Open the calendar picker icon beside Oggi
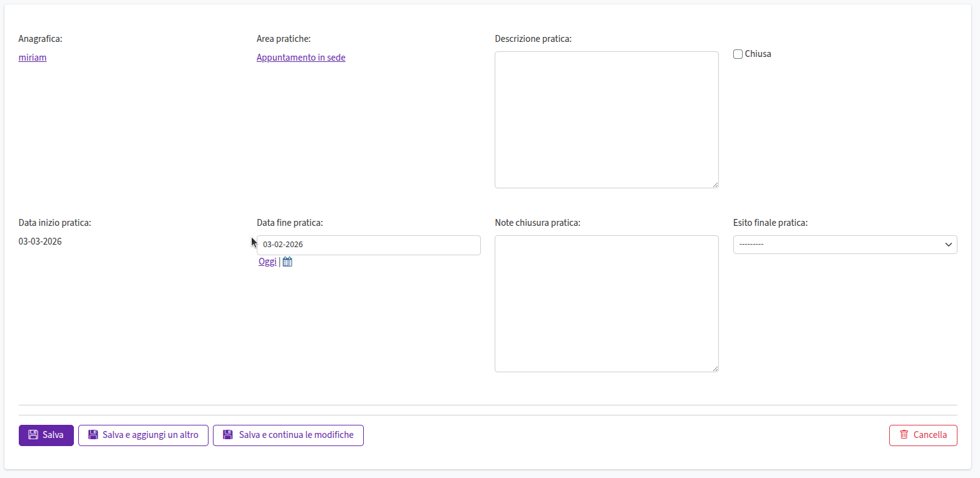 [x=287, y=262]
